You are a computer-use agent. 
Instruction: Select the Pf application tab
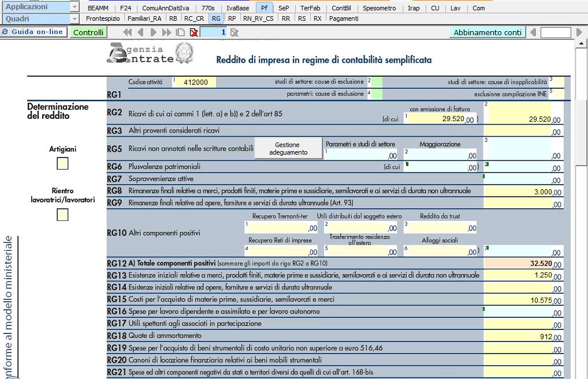tap(265, 8)
